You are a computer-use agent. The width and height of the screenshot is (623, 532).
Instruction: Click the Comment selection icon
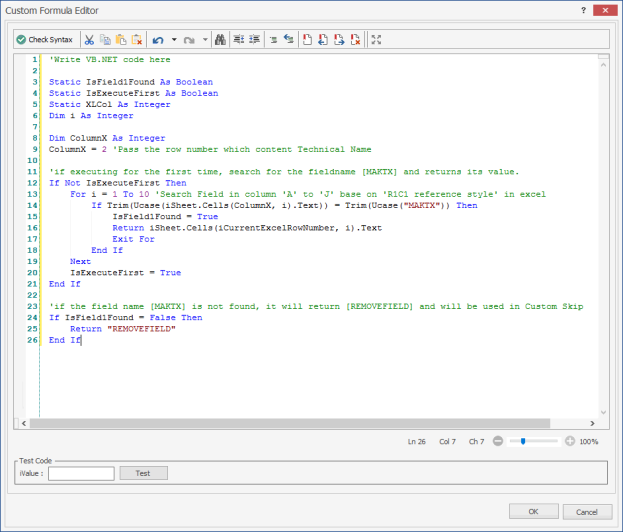click(x=273, y=40)
